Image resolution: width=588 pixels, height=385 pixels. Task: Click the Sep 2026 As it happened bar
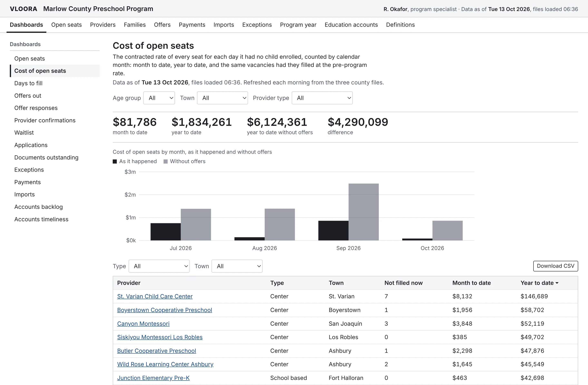(x=333, y=230)
